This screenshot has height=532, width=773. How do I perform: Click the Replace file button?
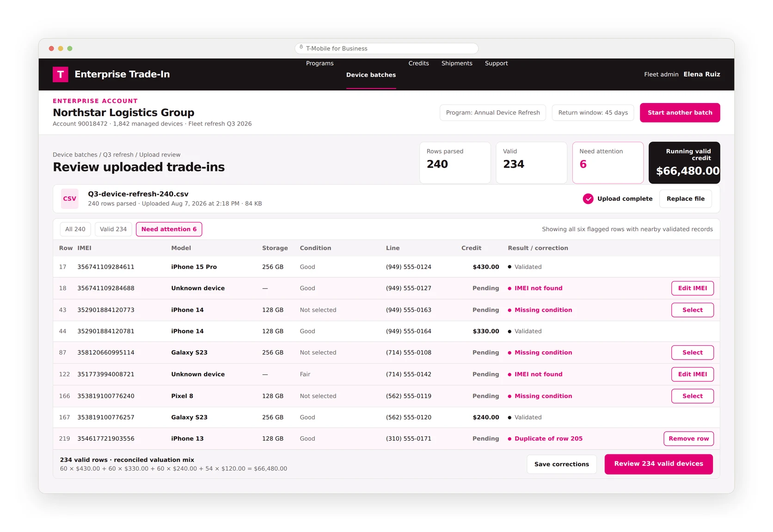click(686, 199)
